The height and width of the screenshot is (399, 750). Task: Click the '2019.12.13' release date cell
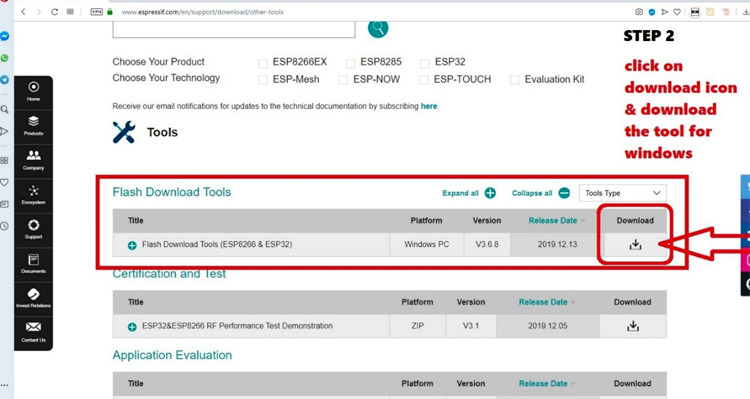pyautogui.click(x=557, y=244)
